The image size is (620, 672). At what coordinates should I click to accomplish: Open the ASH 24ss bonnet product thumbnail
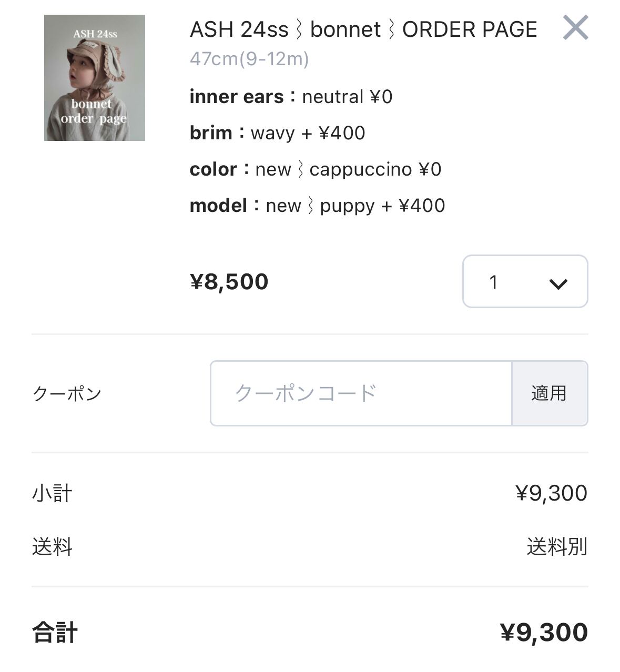pos(95,78)
